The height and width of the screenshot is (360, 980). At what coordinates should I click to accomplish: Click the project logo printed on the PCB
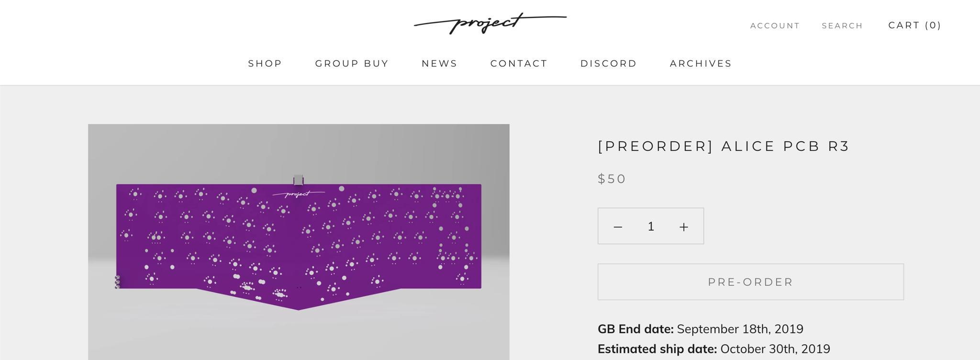[x=299, y=194]
